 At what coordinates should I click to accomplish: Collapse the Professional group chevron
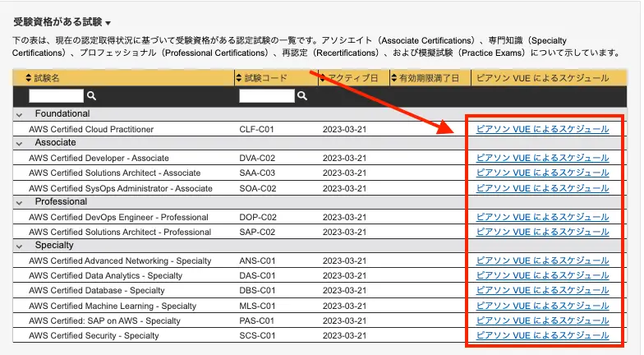click(20, 202)
